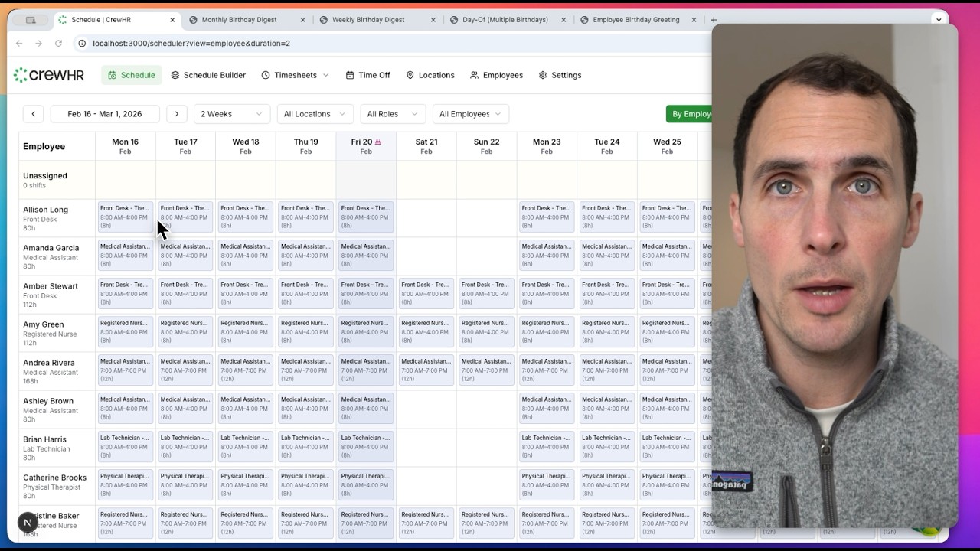The image size is (980, 551).
Task: Switch to Employee Birthday Greeting tab
Action: tap(638, 20)
